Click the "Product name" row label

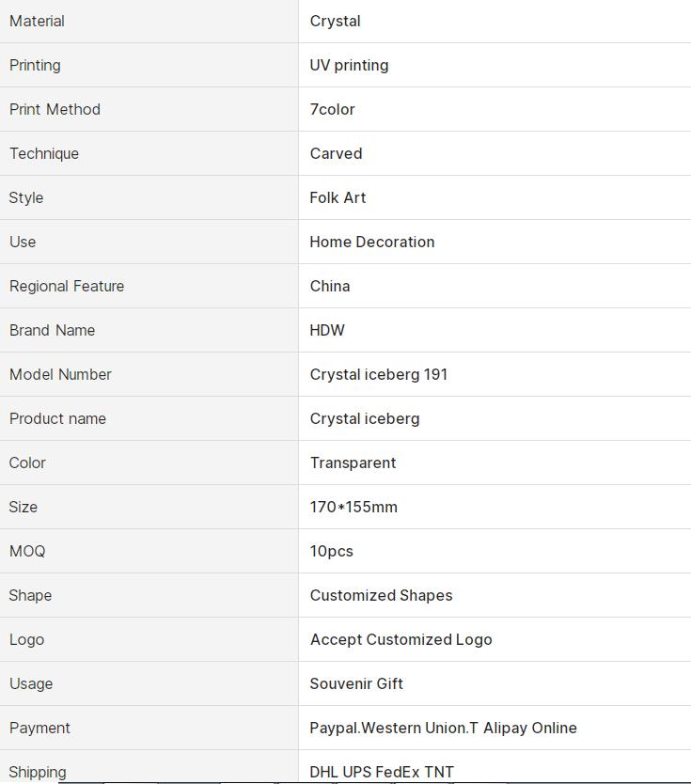click(57, 418)
